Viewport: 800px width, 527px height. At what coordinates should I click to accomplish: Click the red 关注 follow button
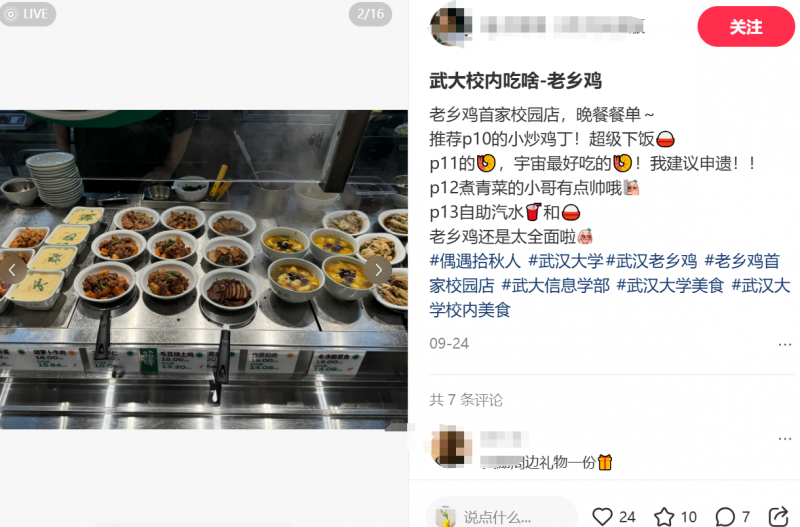click(746, 27)
